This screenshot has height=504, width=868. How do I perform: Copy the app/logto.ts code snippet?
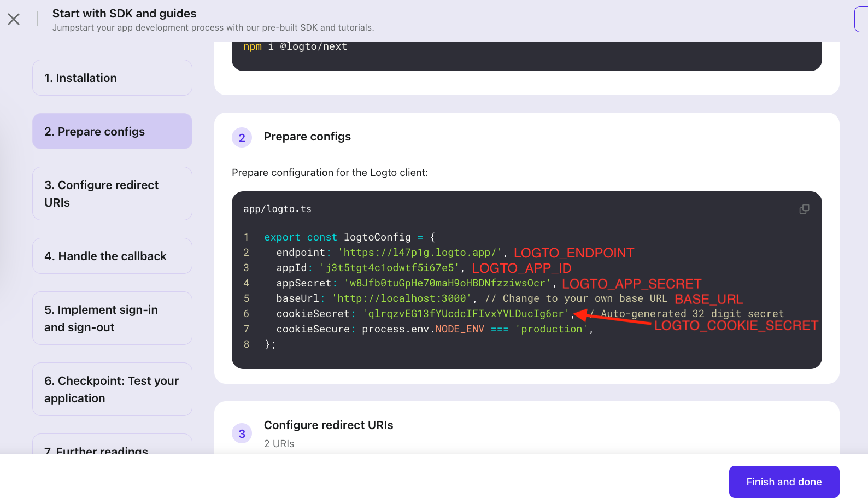click(x=804, y=209)
